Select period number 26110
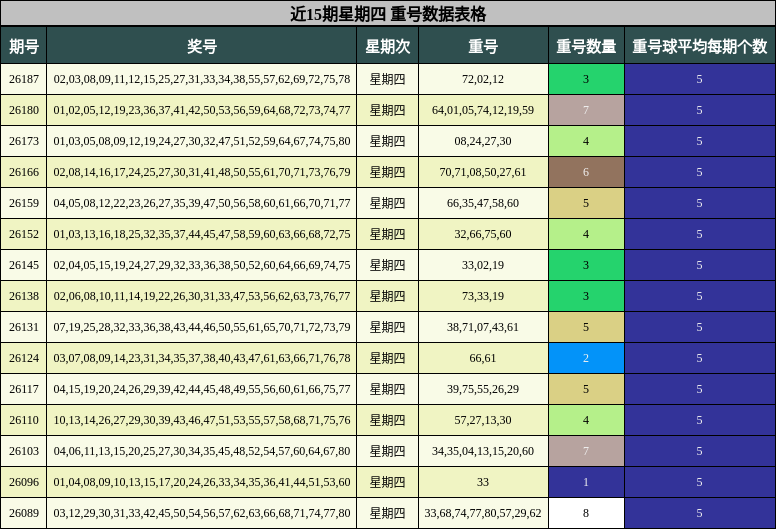Image resolution: width=776 pixels, height=529 pixels. point(24,420)
